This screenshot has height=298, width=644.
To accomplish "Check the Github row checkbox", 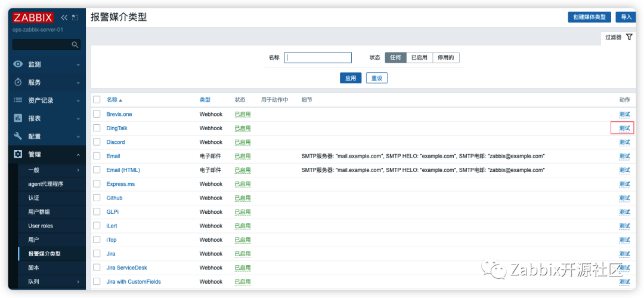I will click(x=97, y=198).
